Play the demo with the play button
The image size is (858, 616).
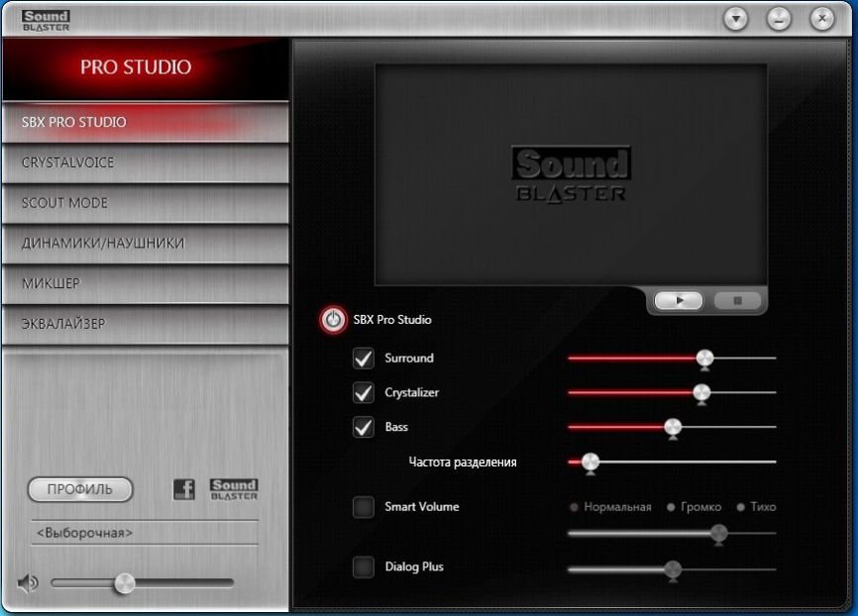coord(679,300)
